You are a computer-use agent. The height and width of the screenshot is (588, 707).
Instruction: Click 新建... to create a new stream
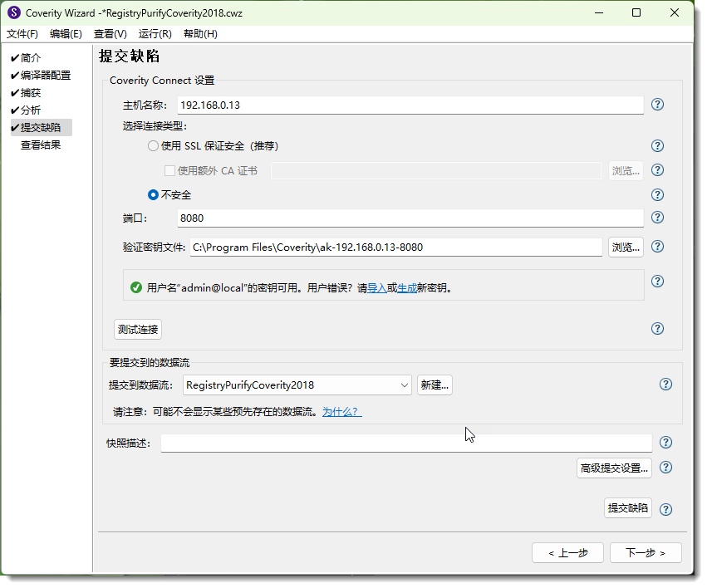435,385
